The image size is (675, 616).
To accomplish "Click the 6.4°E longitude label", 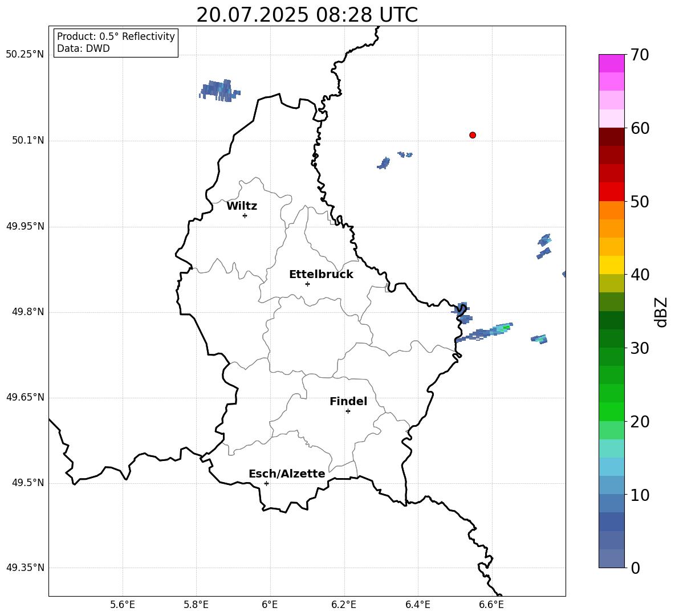I will point(417,605).
